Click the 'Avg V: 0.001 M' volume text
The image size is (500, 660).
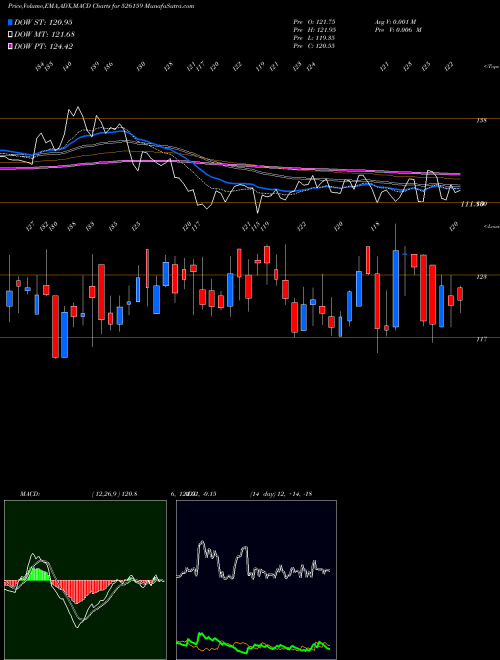click(396, 21)
